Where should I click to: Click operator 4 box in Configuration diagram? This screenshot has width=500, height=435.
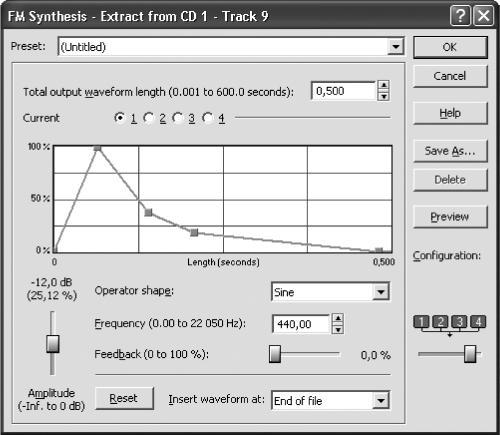[x=478, y=322]
